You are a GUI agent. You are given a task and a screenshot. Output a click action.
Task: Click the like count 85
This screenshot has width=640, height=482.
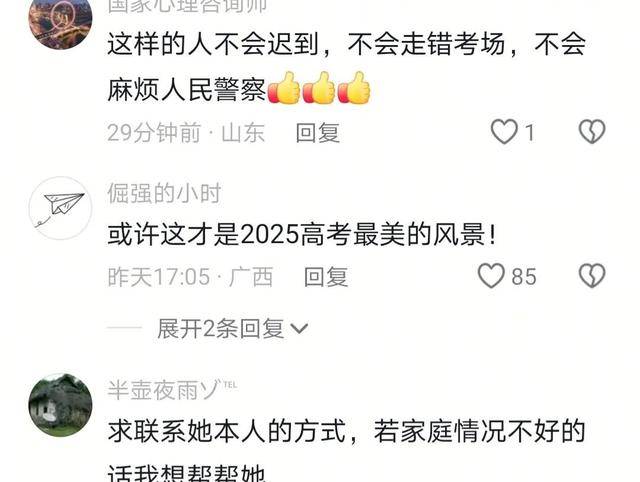tap(524, 277)
